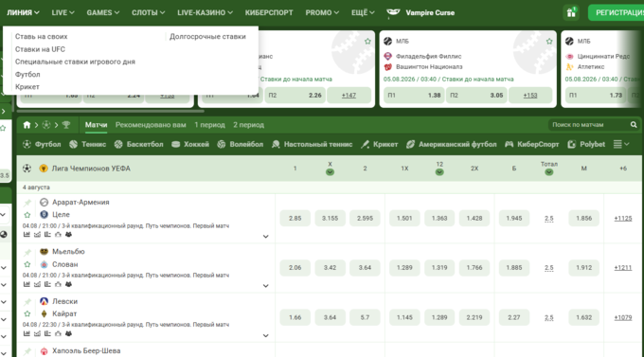
Task: Open the Тотал column dropdown
Action: (x=549, y=172)
